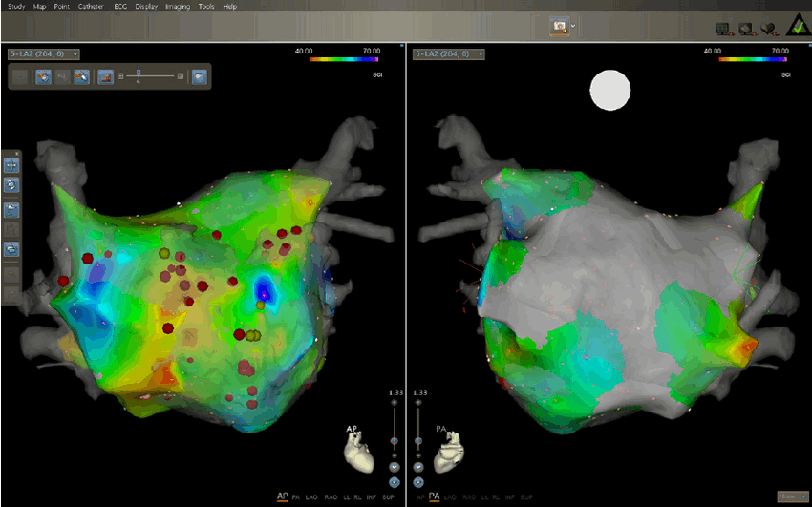Click the round button below left zoom slider
Image resolution: width=812 pixels, height=507 pixels.
click(395, 468)
